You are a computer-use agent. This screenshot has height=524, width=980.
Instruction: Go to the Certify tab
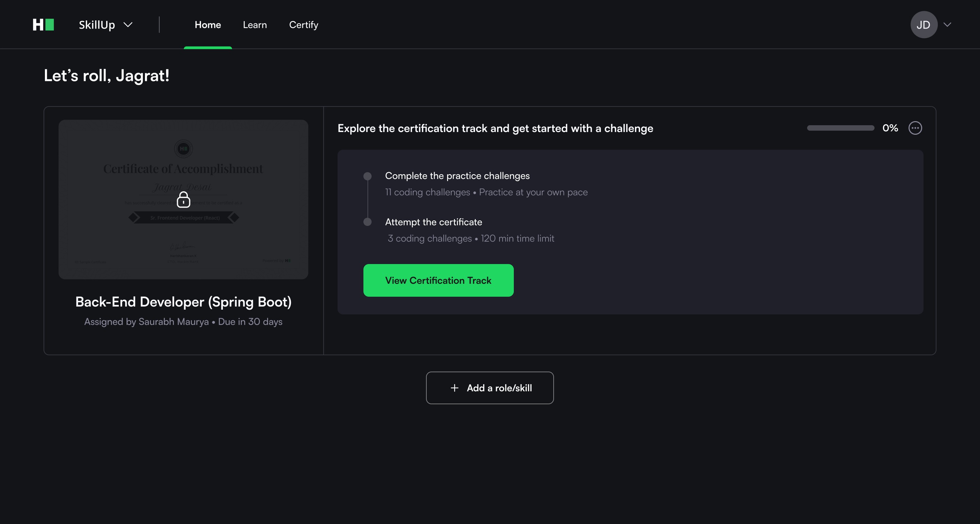304,25
